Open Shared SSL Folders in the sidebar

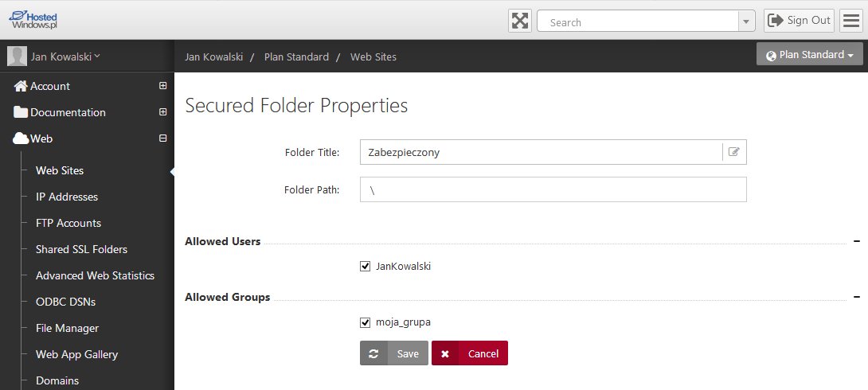81,249
